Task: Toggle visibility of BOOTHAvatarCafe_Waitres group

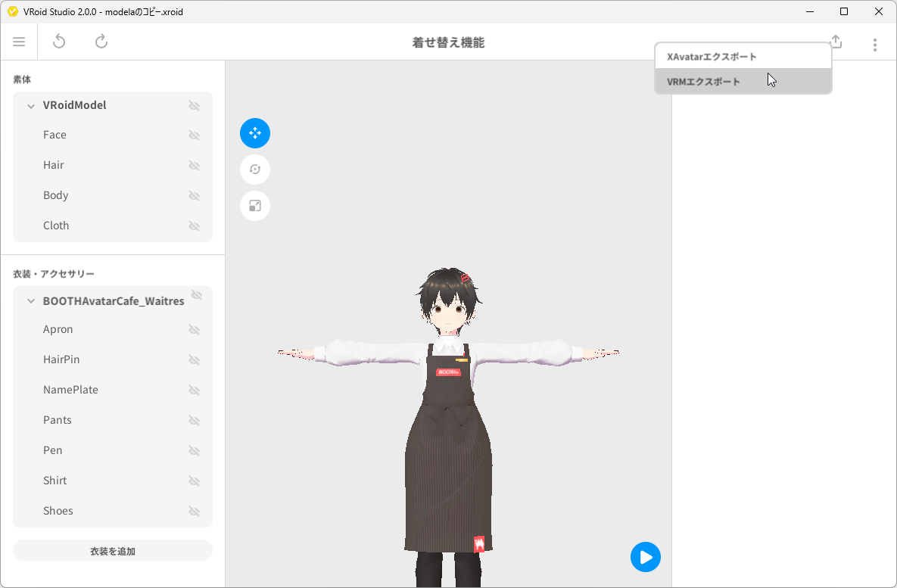Action: coord(197,294)
